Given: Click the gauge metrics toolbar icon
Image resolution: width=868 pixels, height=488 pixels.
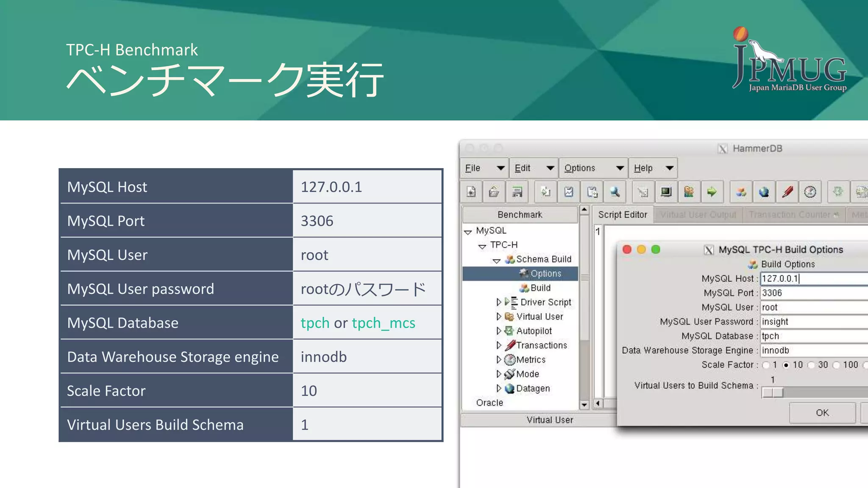Looking at the screenshot, I should click(x=810, y=192).
